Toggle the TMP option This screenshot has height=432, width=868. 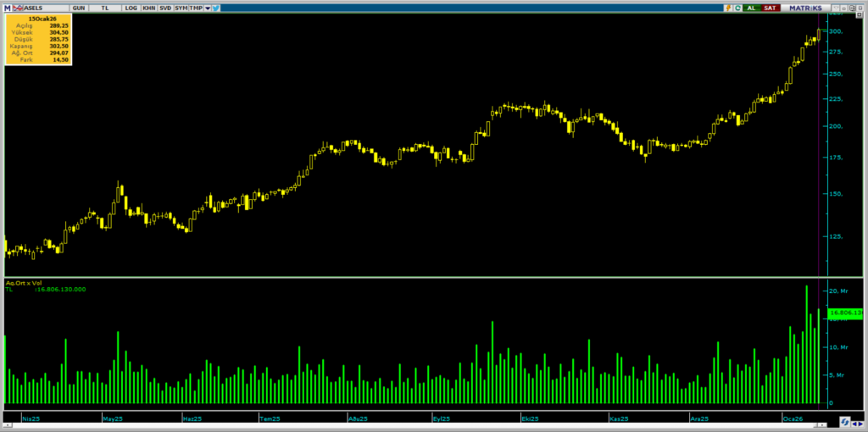[x=196, y=8]
